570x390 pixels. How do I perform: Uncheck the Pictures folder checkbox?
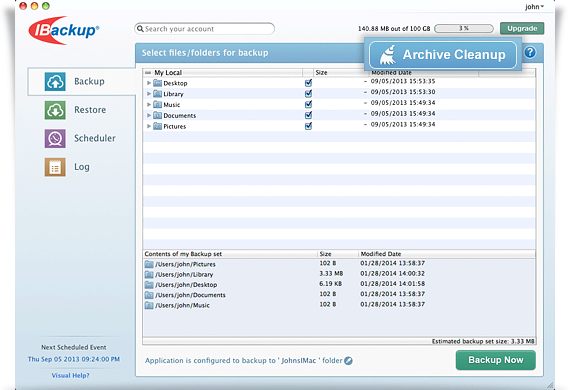tap(308, 126)
